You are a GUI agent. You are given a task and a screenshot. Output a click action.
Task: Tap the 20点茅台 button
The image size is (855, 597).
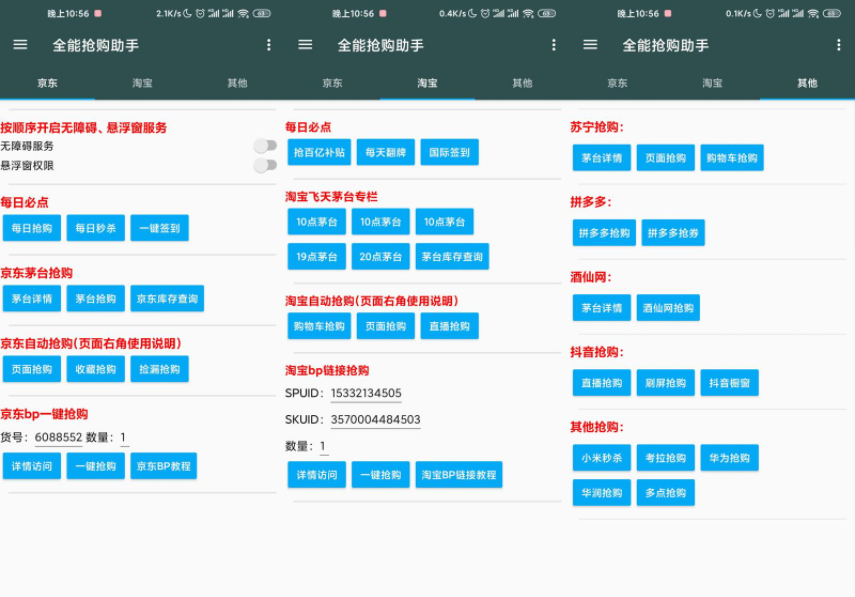click(381, 256)
